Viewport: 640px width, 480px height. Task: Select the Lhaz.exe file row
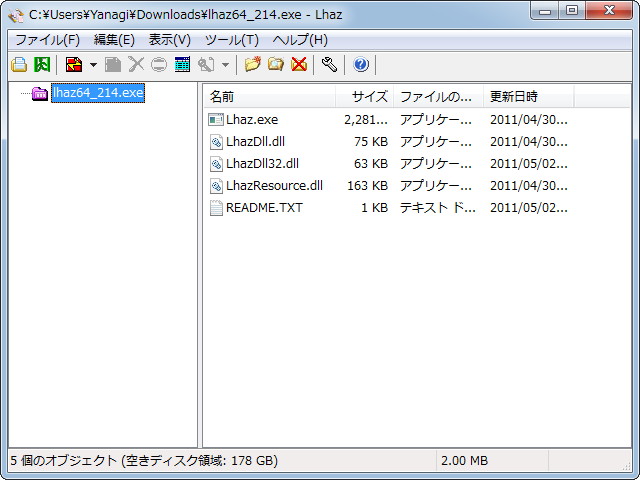[x=389, y=120]
